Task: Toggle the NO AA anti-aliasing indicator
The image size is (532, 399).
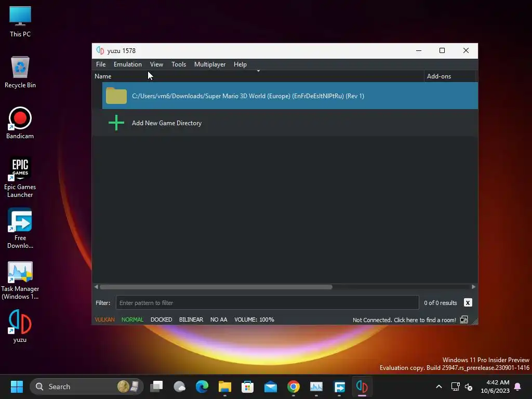Action: click(219, 320)
